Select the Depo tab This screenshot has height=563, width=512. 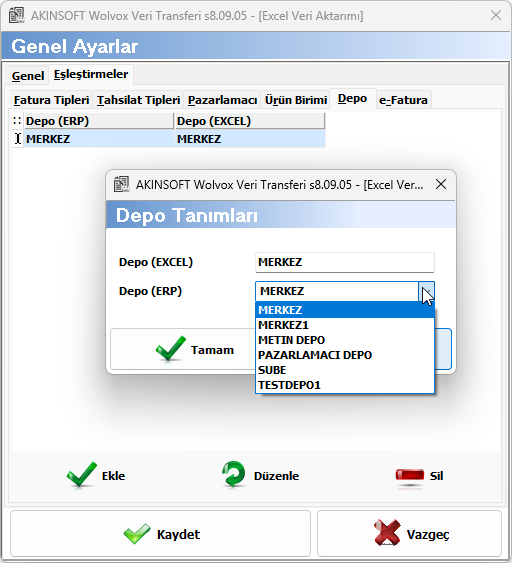(352, 98)
